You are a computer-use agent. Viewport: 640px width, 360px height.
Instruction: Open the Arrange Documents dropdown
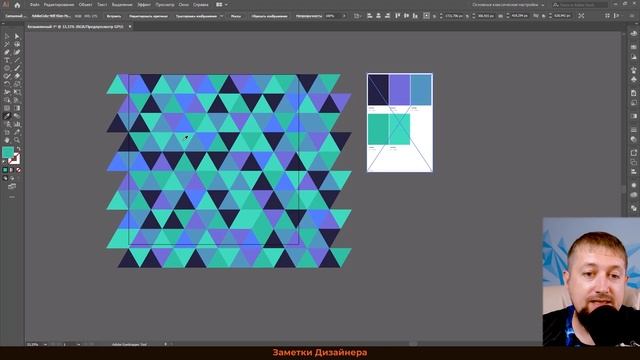[x=222, y=5]
